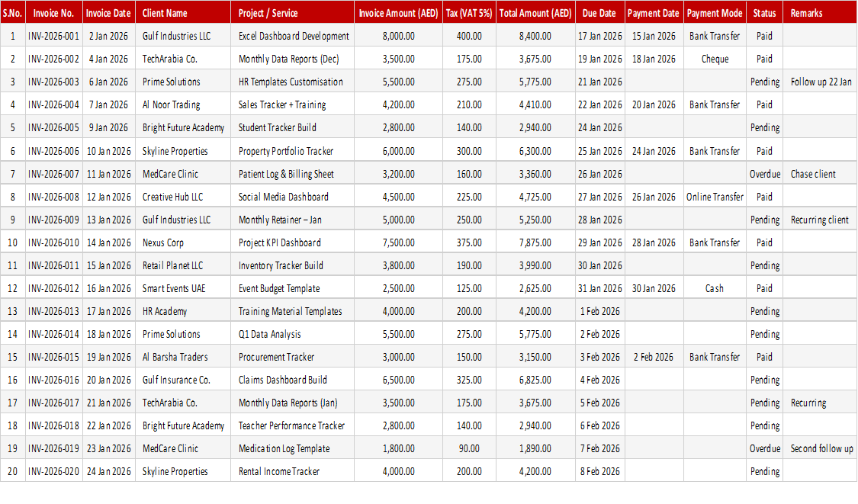The image size is (858, 504).
Task: Click project cell 'Project KPI Dashboard'
Action: tap(292, 242)
